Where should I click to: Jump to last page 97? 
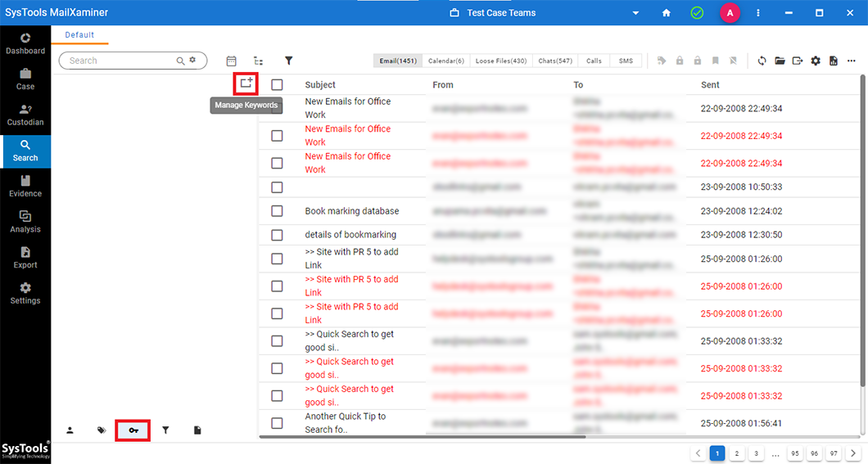tap(834, 453)
